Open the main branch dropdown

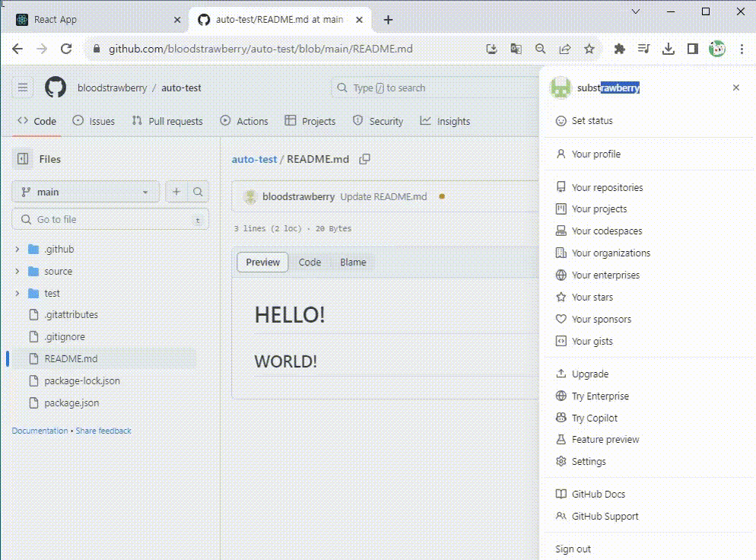pos(85,192)
